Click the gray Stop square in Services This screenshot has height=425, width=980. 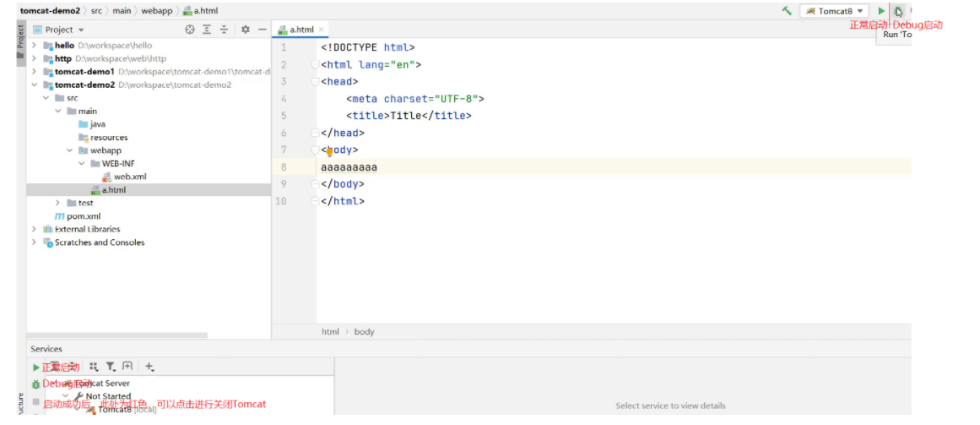point(36,401)
